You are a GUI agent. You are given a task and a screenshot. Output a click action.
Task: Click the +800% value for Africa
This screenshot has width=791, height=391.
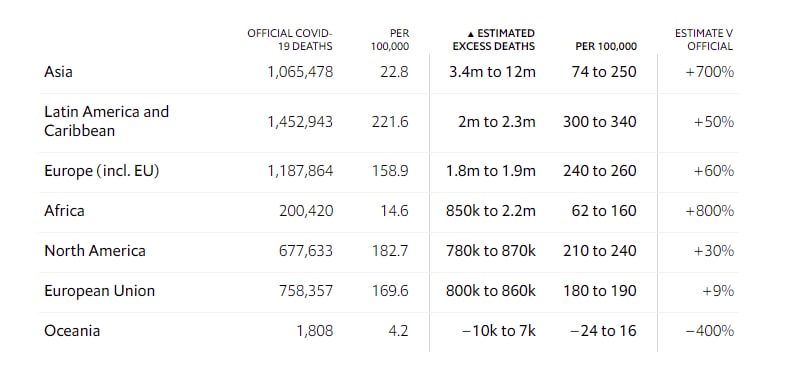pyautogui.click(x=709, y=211)
